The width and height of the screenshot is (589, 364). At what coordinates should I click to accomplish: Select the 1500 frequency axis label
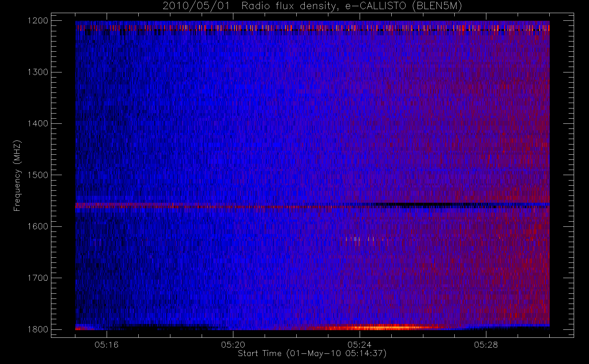pyautogui.click(x=38, y=175)
